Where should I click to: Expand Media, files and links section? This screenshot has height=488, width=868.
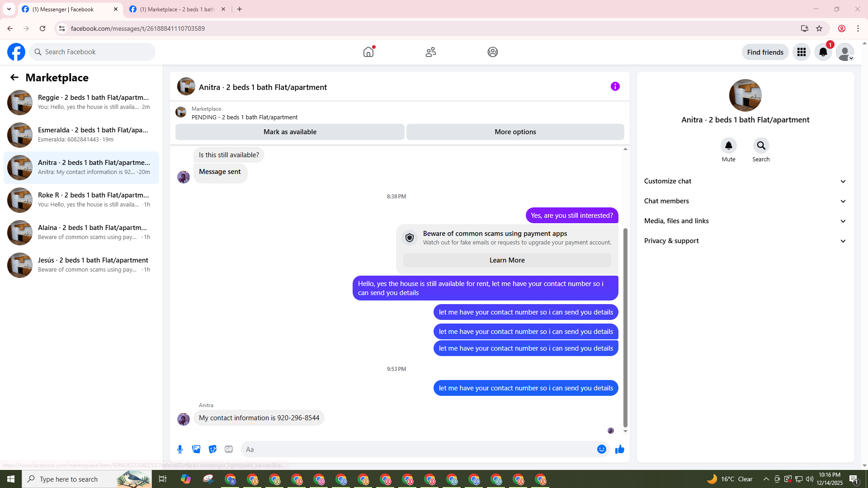coord(745,221)
